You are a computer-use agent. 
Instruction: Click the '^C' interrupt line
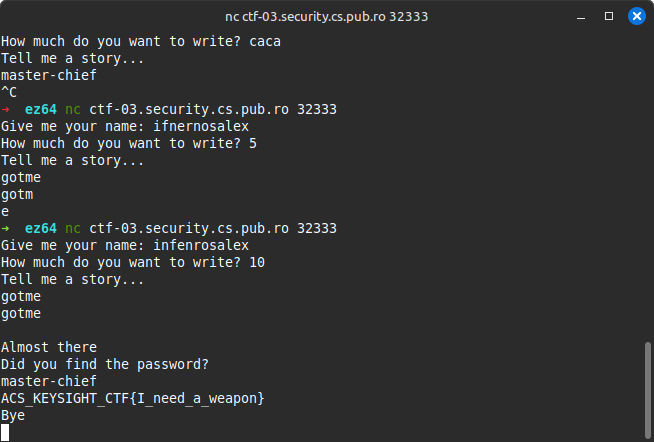(9, 92)
